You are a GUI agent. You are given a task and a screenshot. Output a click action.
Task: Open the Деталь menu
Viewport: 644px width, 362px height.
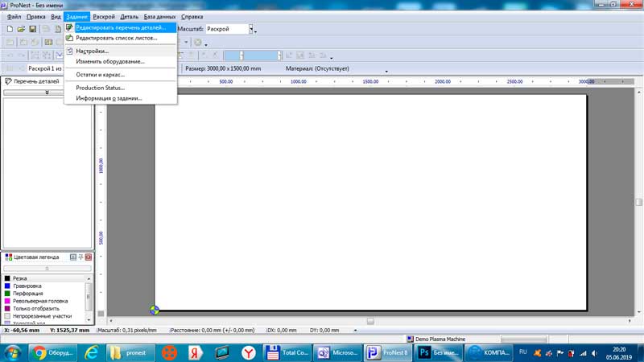129,17
